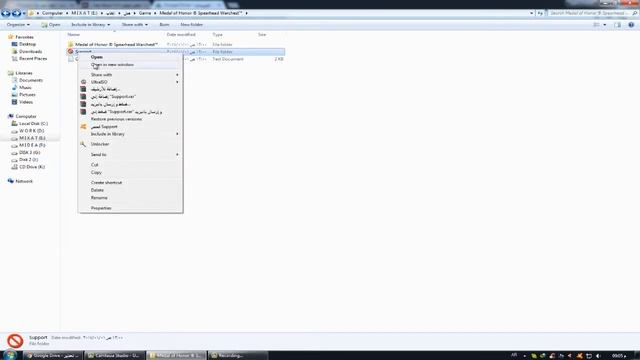Expand Share with submenu in context menu
Screen dimensions: 640x360
coord(177,75)
